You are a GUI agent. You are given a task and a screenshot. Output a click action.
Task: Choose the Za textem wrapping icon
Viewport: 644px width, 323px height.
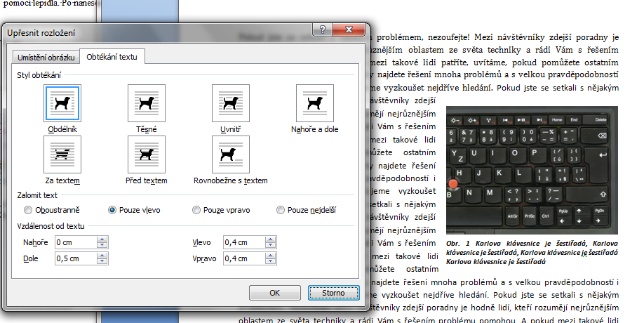(x=62, y=154)
